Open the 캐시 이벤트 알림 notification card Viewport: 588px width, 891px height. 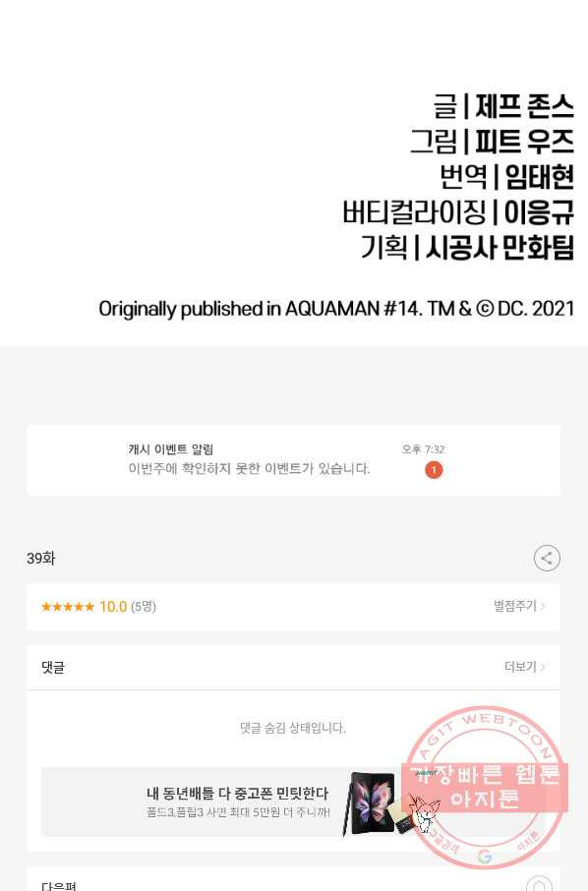(293, 459)
